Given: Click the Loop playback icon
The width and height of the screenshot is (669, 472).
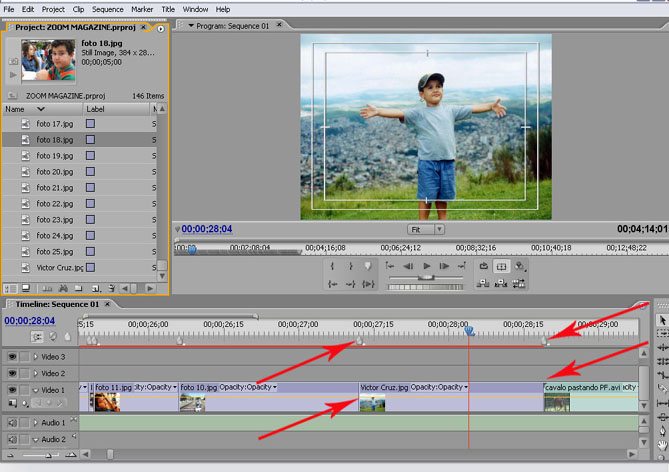Looking at the screenshot, I should coord(483,267).
